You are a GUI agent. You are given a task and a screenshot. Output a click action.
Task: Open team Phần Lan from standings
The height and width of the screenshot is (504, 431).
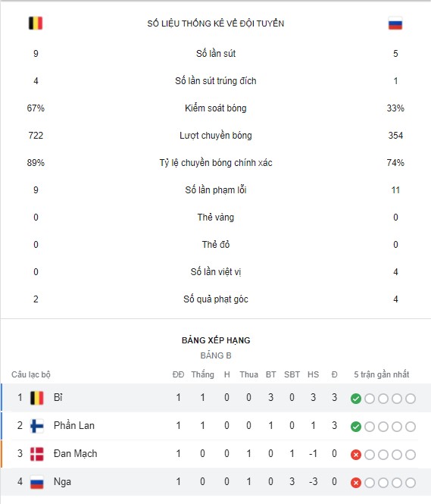(x=74, y=426)
